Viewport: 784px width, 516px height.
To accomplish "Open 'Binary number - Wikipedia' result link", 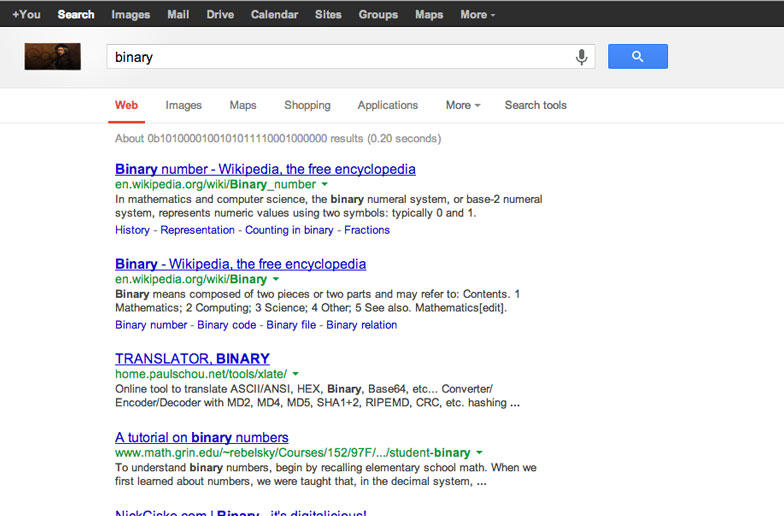I will click(x=265, y=169).
